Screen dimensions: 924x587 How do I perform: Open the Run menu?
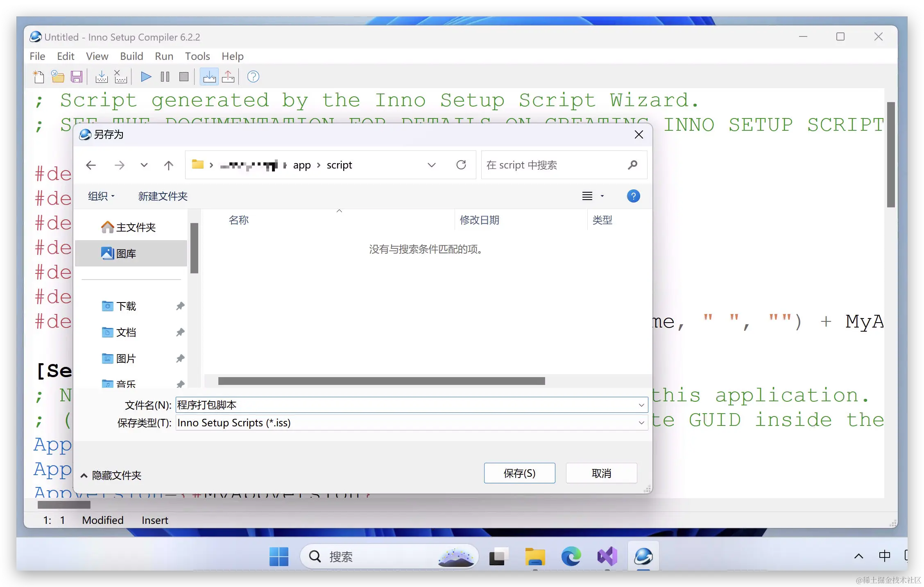click(164, 56)
